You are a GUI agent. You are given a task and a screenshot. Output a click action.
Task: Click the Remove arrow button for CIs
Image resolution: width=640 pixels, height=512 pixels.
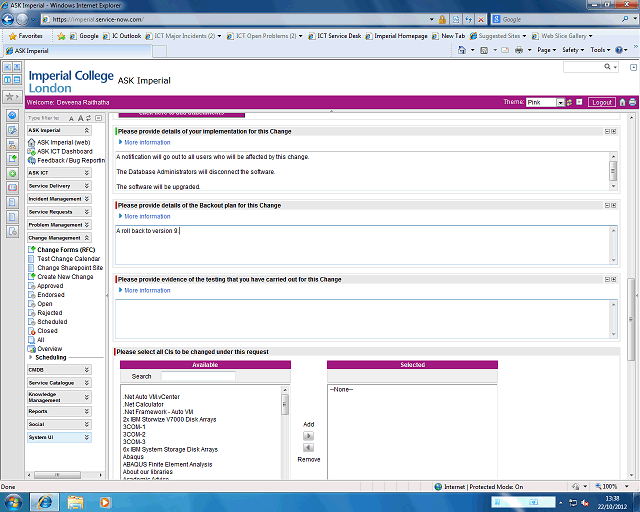coord(308,448)
